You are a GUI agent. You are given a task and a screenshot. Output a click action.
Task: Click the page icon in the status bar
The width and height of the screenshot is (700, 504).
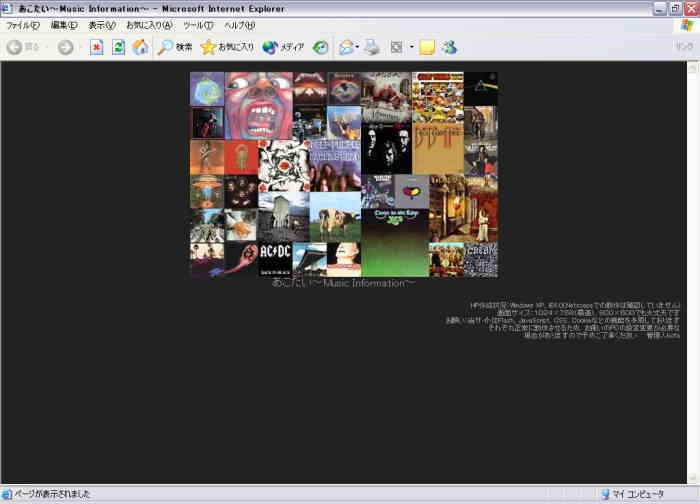[6, 494]
